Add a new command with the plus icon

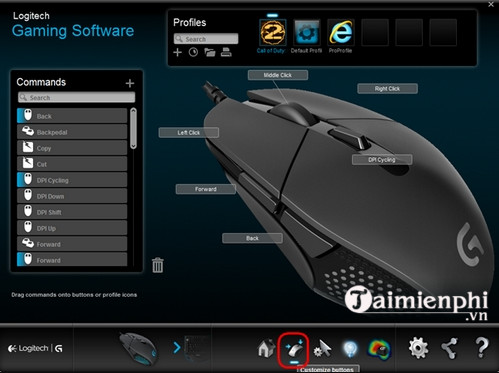[x=130, y=83]
